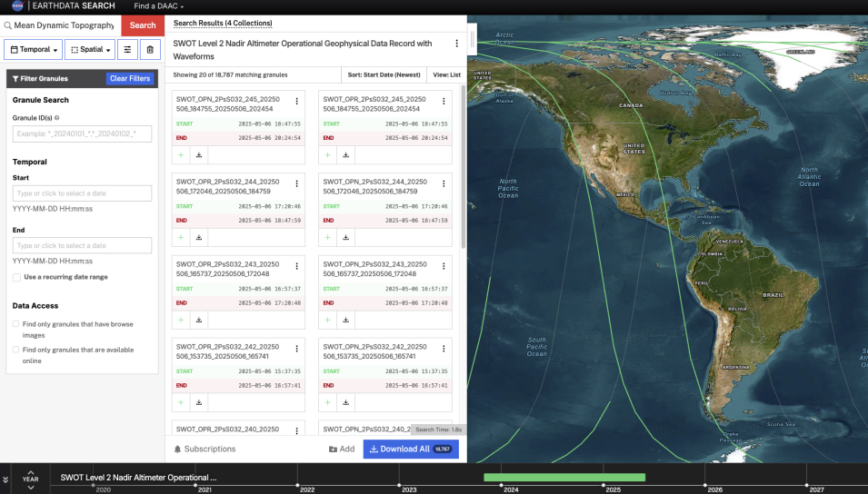The height and width of the screenshot is (494, 868).
Task: Collapse timeline with double-chevron icon
Action: pyautogui.click(x=5, y=479)
